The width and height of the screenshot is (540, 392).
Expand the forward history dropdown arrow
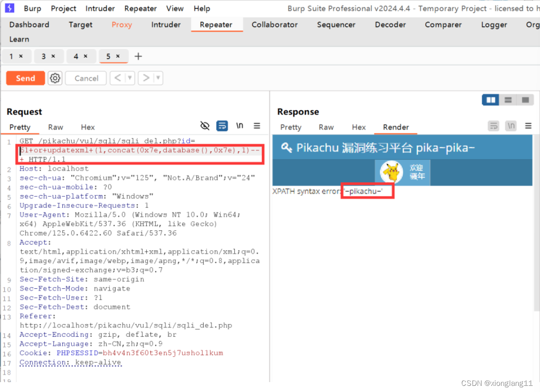click(158, 78)
